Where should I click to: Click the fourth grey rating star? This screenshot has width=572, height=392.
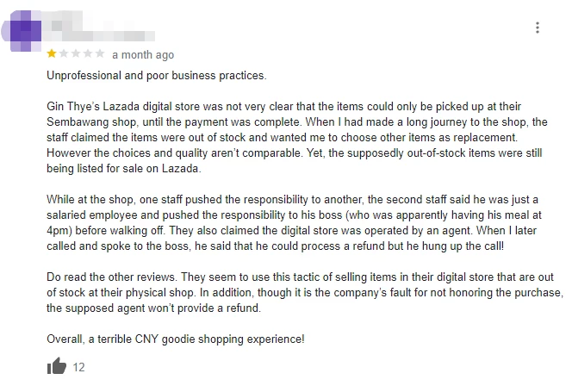tap(88, 54)
